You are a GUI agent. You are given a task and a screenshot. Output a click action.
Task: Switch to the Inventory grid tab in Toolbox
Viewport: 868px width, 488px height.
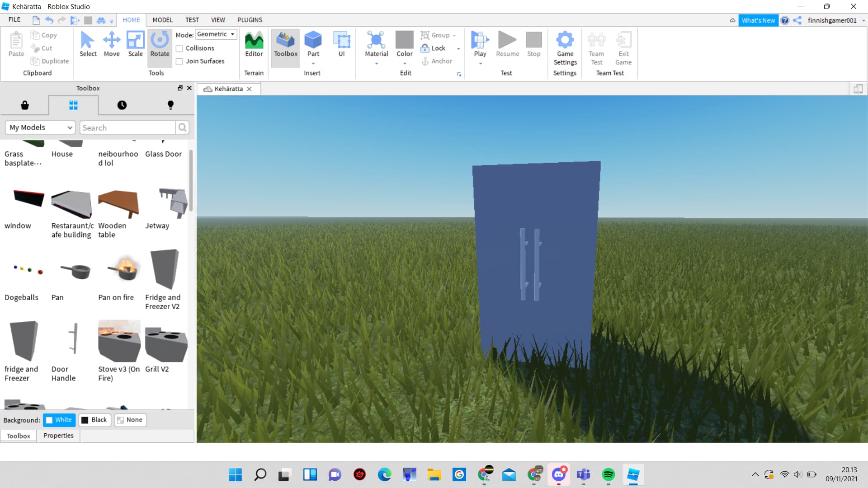(x=73, y=105)
